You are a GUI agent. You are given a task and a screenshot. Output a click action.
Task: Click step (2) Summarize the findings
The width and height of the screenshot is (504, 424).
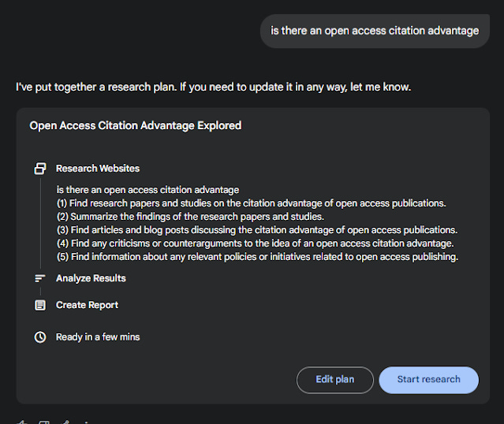(190, 217)
